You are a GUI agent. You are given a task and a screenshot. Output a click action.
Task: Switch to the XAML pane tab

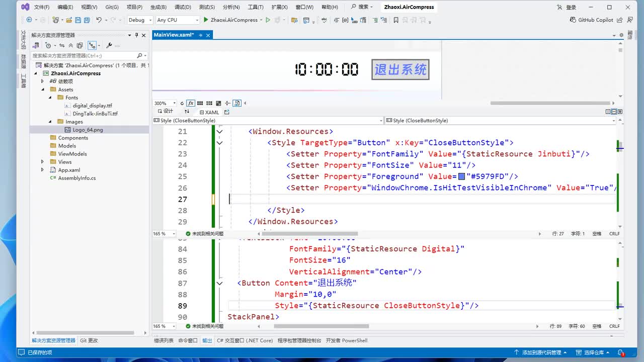click(209, 112)
